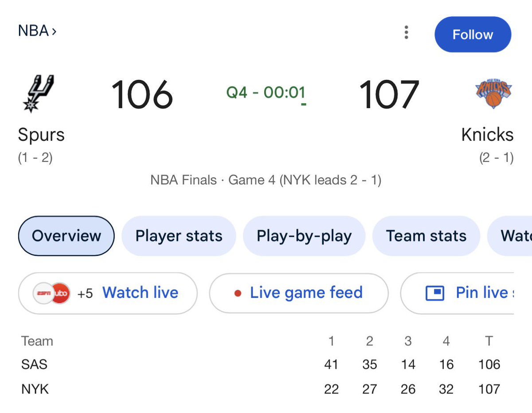Open the Live game feed
The width and height of the screenshot is (532, 413).
[x=299, y=293]
